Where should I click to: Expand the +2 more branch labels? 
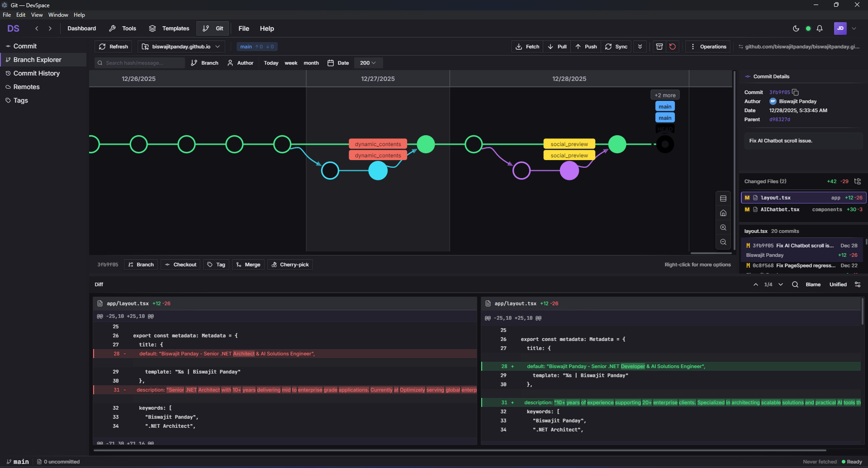click(x=665, y=95)
